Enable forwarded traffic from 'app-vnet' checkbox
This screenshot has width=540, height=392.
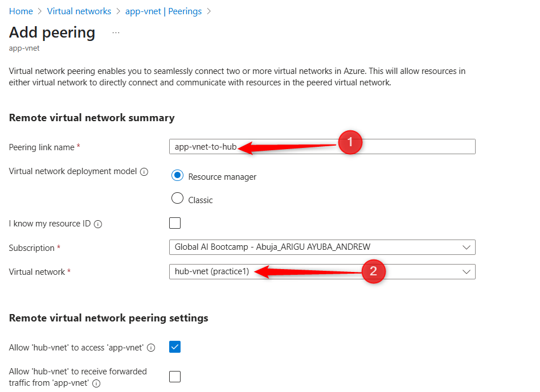tap(175, 377)
